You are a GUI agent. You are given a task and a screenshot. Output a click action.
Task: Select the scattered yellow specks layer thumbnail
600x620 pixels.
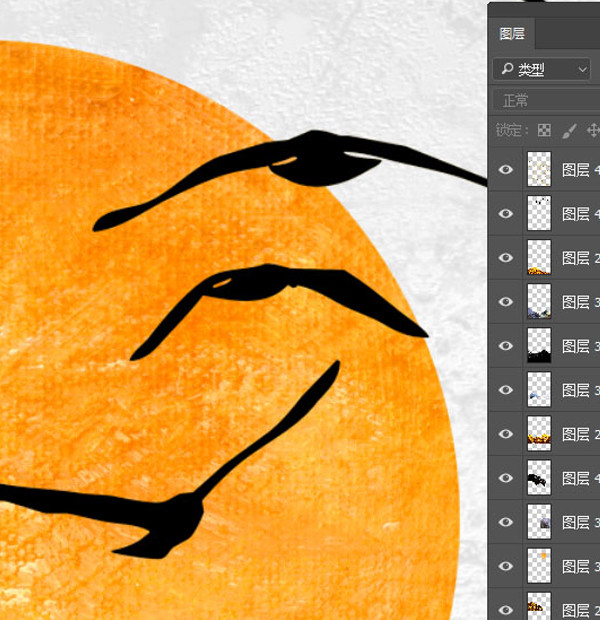tap(539, 169)
